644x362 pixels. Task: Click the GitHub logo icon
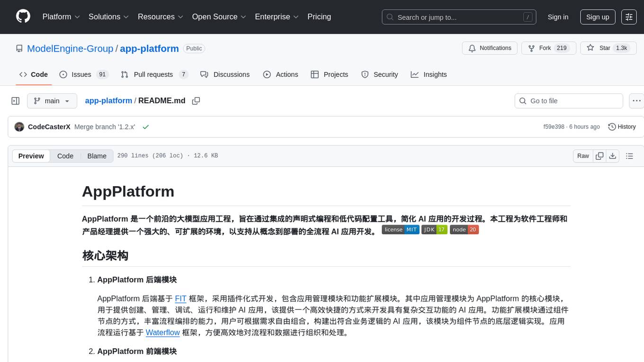(23, 17)
